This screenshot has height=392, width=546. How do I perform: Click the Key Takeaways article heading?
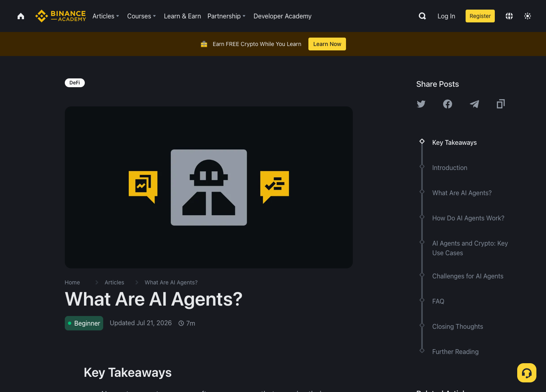[x=128, y=372]
